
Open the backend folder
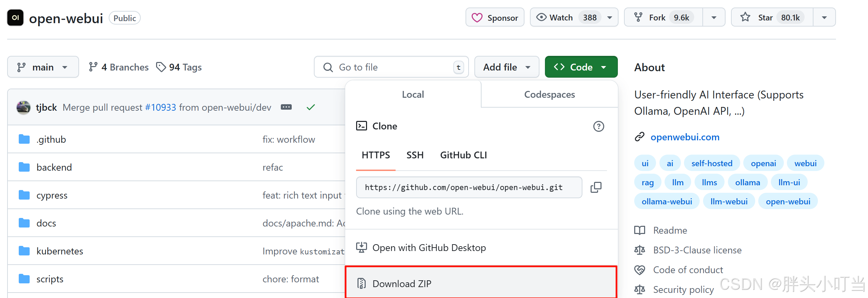[54, 167]
